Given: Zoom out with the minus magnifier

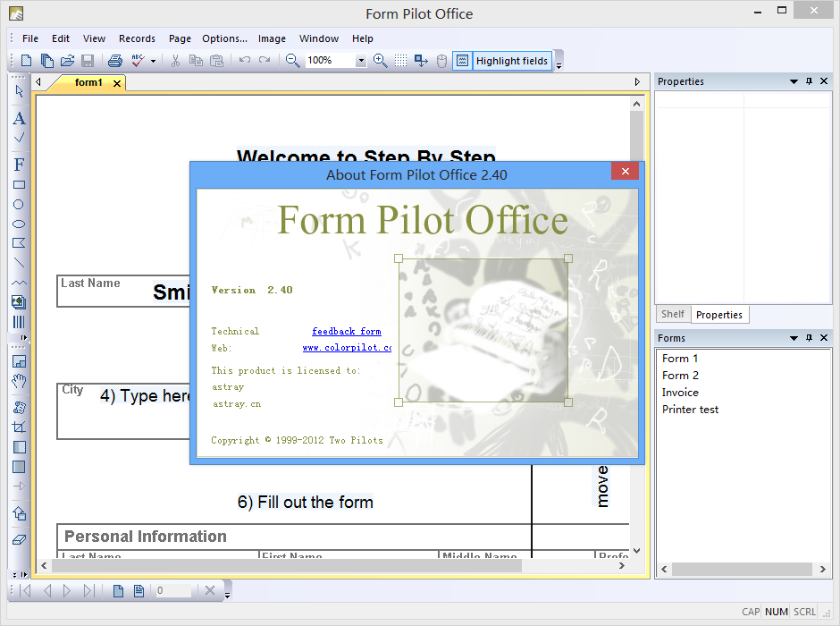Looking at the screenshot, I should (292, 61).
